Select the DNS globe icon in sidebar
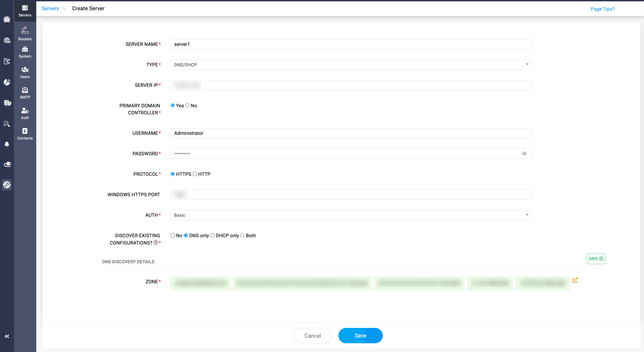The width and height of the screenshot is (644, 352). click(7, 40)
